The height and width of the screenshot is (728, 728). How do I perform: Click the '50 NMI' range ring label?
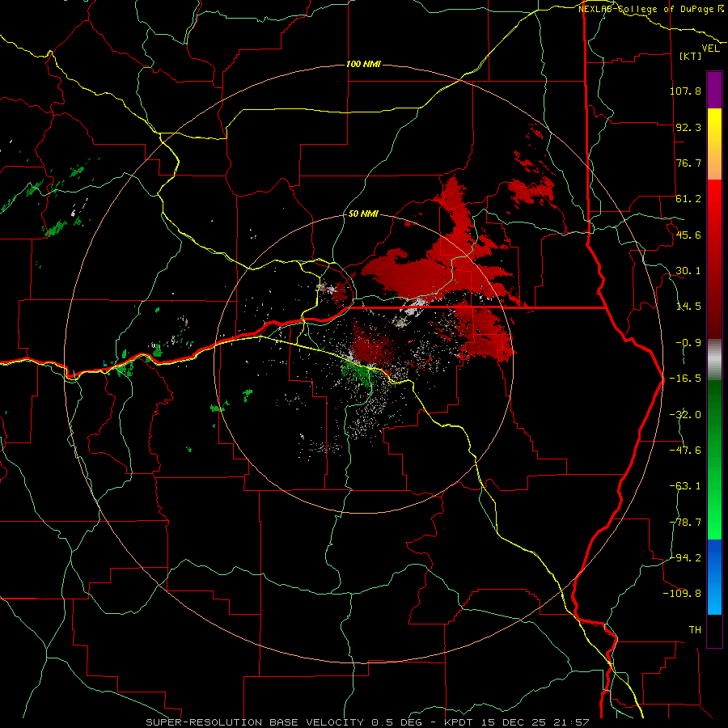[363, 214]
